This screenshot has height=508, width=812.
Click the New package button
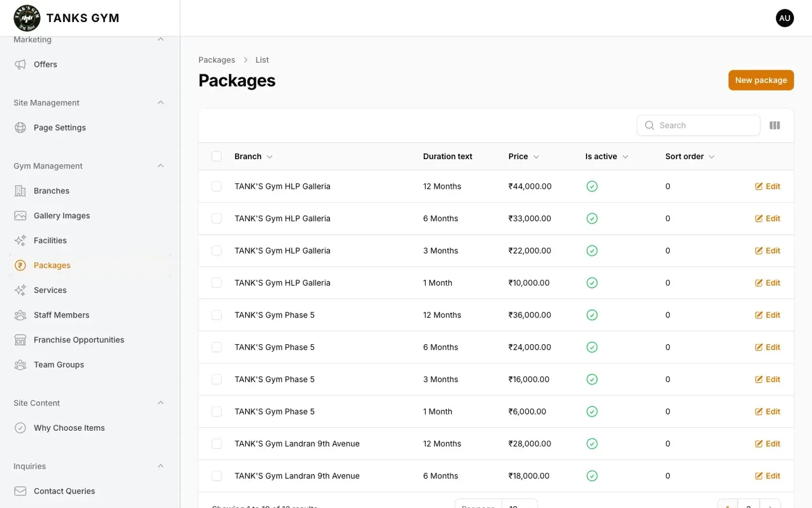coord(761,80)
